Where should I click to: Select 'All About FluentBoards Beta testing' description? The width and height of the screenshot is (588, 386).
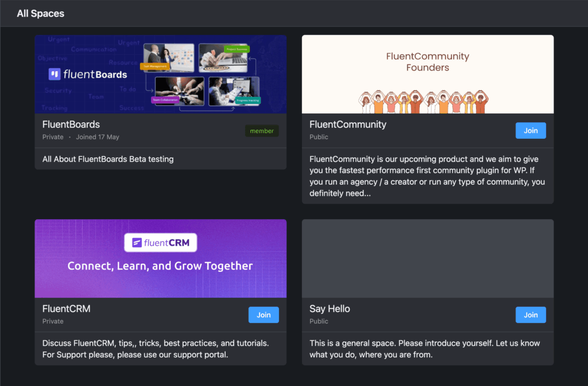click(108, 159)
